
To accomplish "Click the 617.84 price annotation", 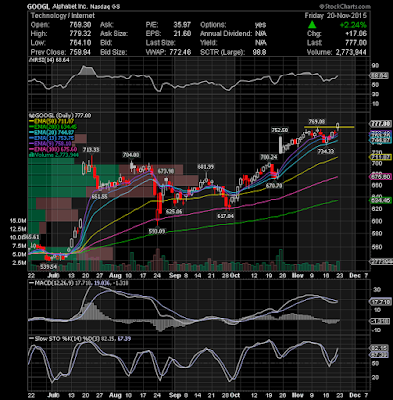I will (x=225, y=216).
